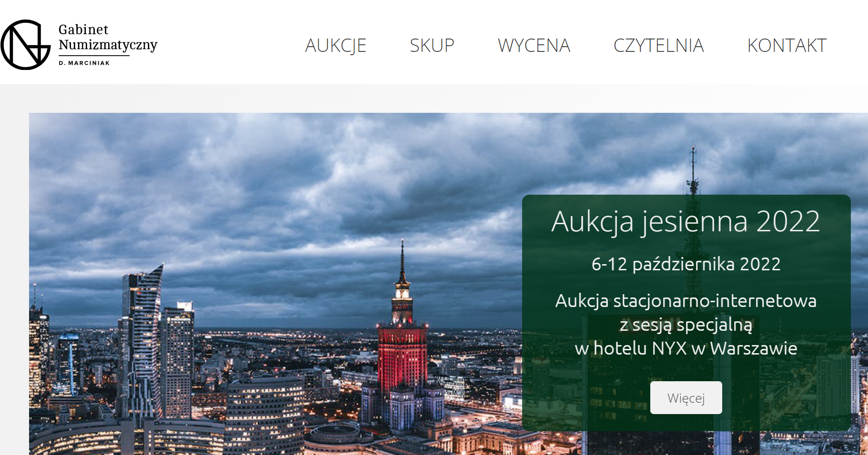Click the Aukcja jesienna 2022 heading
This screenshot has width=868, height=455.
[x=686, y=222]
